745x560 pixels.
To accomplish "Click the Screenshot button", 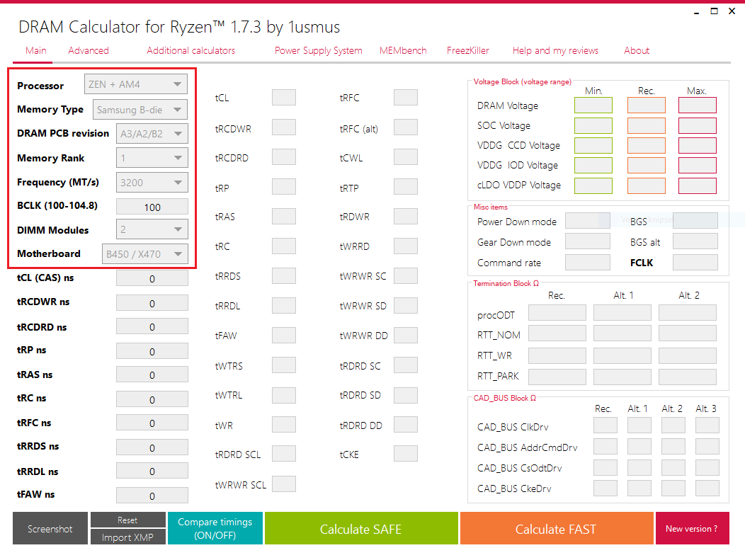I will pos(50,529).
